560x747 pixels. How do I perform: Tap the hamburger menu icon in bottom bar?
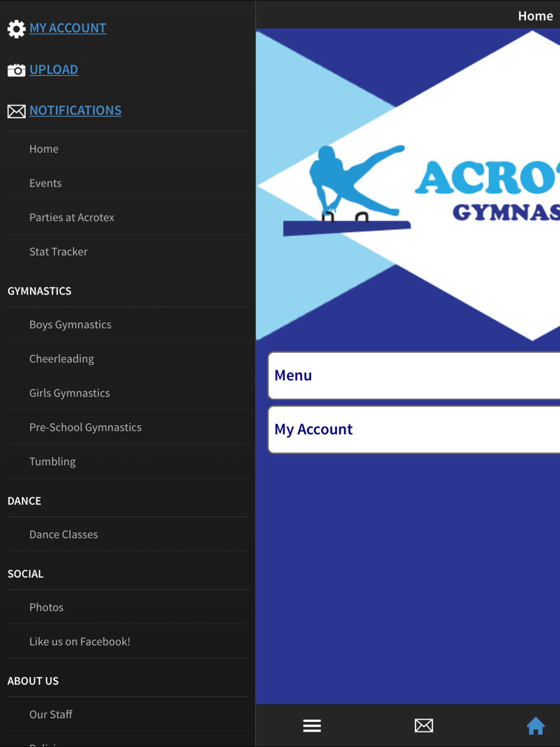click(312, 726)
